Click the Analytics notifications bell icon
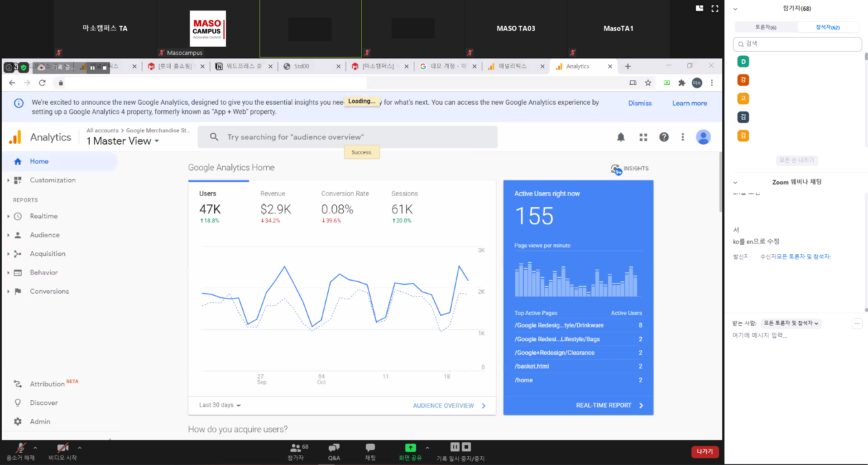Viewport: 868px width, 465px height. 621,137
